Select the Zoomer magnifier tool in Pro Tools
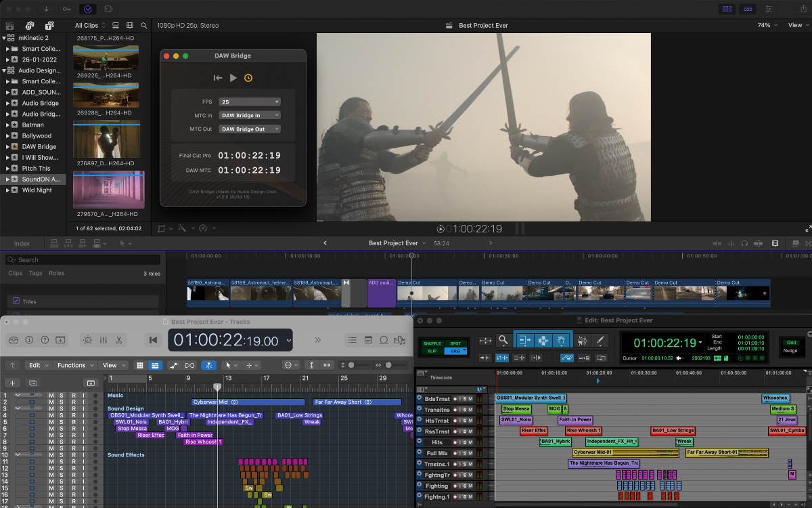This screenshot has width=812, height=508. (503, 341)
